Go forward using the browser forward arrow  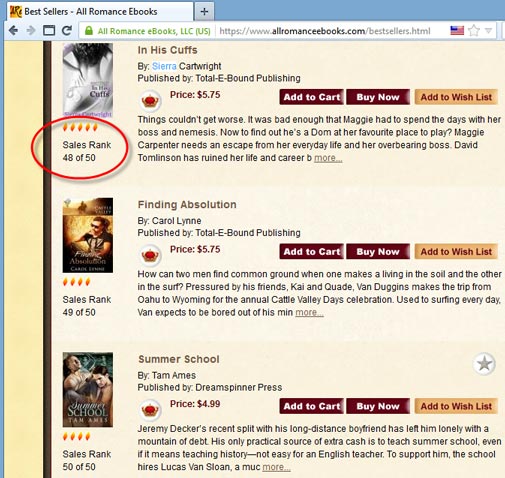31,31
